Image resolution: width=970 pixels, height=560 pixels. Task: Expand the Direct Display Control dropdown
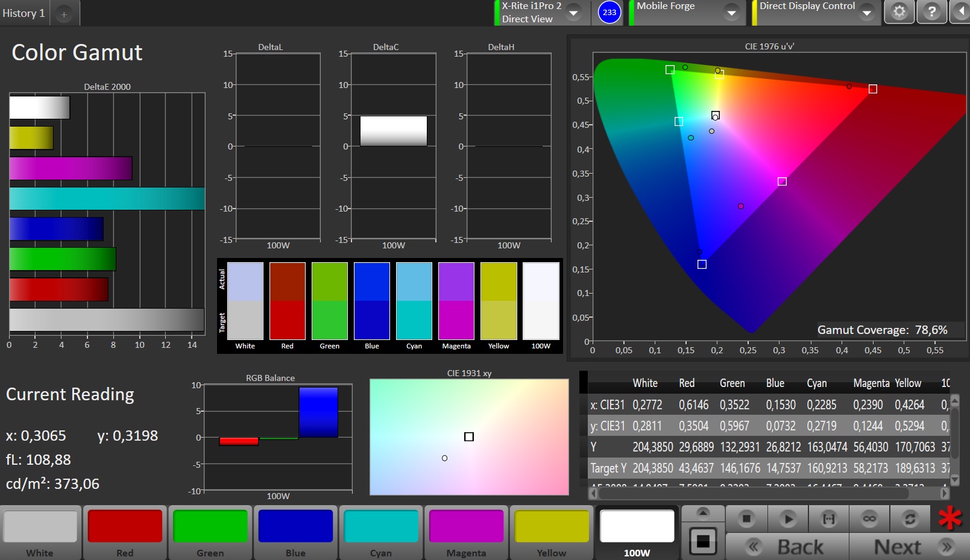coord(866,13)
